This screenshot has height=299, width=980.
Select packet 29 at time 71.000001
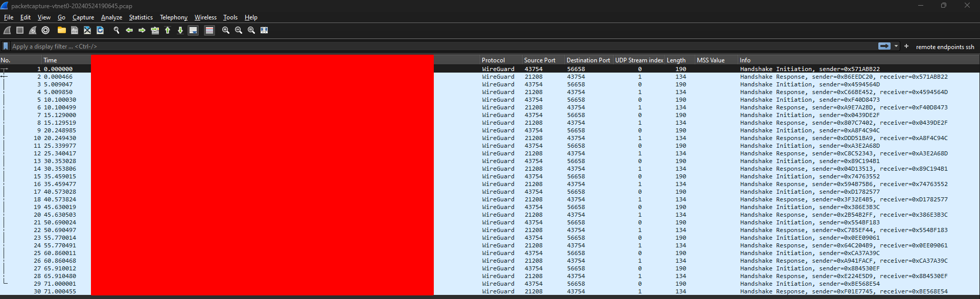[x=490, y=284]
